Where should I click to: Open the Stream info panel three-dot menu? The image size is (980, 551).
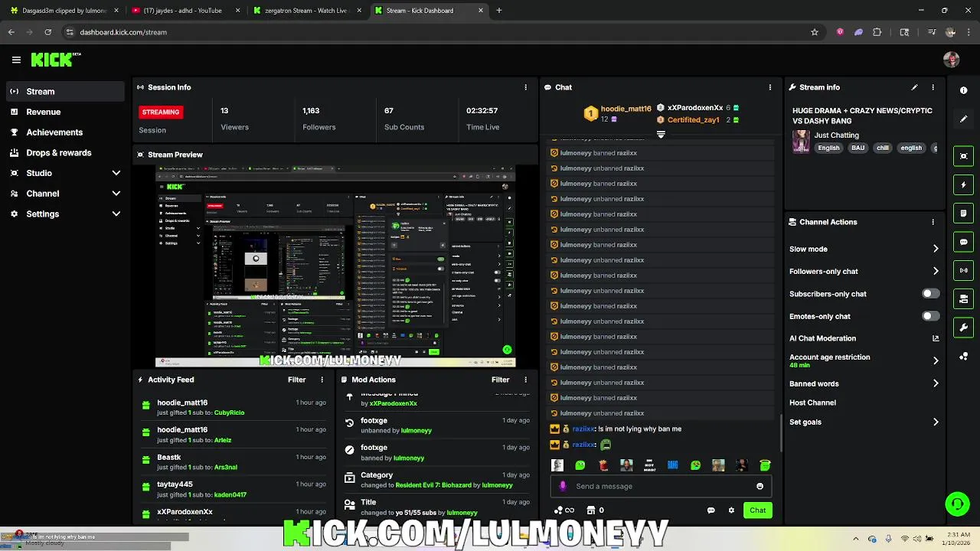click(933, 87)
